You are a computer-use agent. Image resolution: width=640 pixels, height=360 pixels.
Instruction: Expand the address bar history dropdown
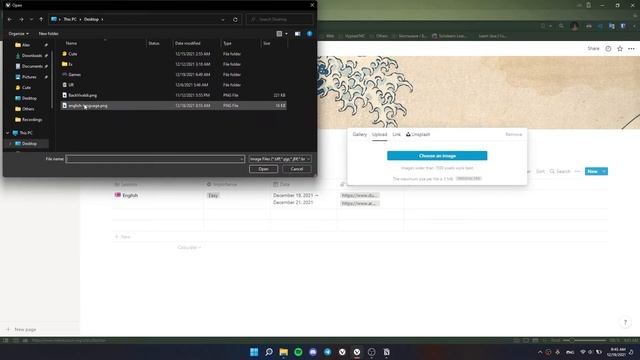click(223, 19)
